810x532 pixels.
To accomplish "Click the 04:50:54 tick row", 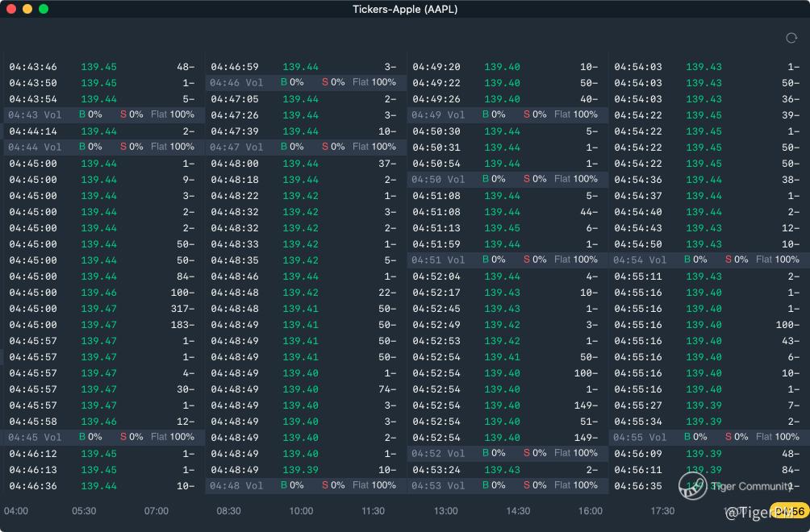I will pos(507,163).
